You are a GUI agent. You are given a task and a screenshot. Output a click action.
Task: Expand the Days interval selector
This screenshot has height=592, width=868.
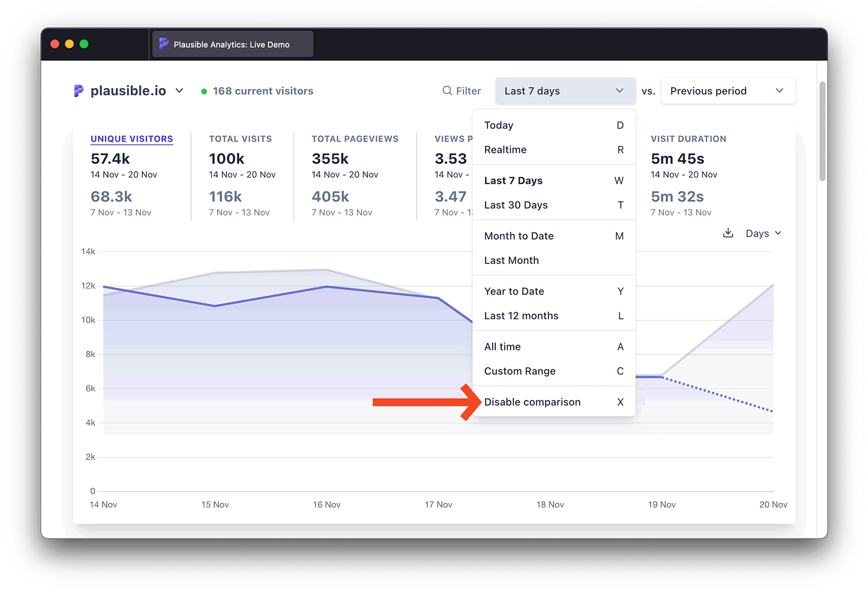[763, 233]
